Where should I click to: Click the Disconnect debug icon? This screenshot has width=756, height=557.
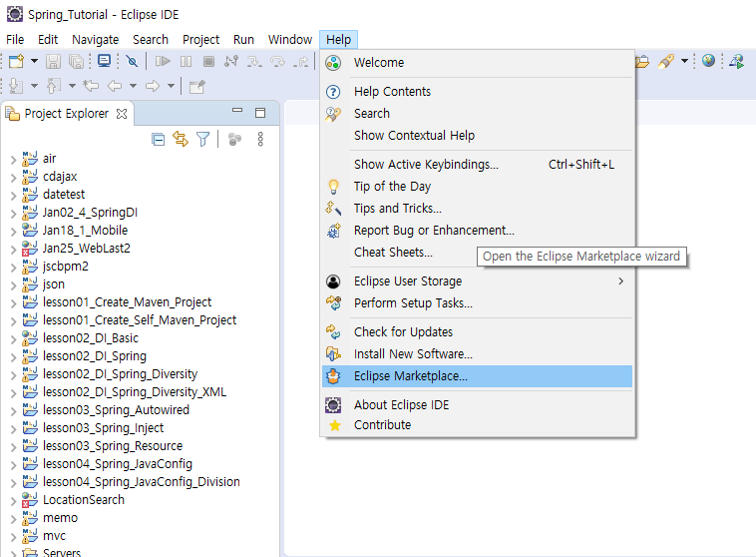point(231,61)
